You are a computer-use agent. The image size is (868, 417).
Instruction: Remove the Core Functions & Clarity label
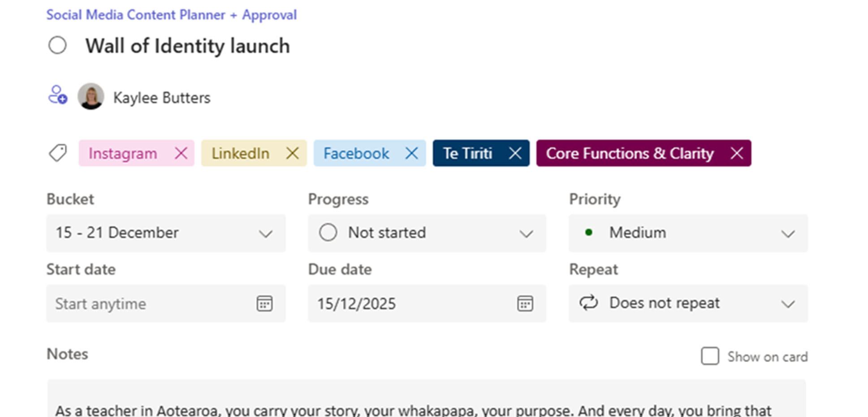click(x=737, y=153)
